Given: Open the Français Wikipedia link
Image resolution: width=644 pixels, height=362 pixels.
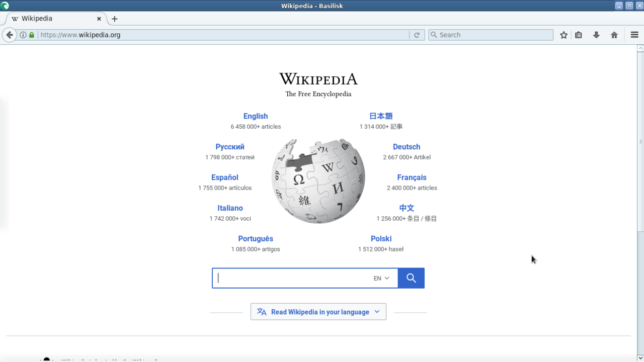Looking at the screenshot, I should coord(412,177).
